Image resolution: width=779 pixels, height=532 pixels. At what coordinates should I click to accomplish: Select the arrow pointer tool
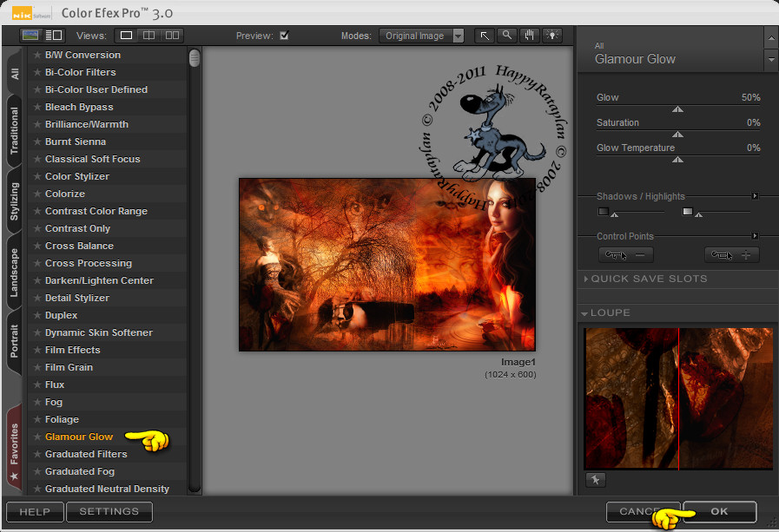tap(485, 36)
